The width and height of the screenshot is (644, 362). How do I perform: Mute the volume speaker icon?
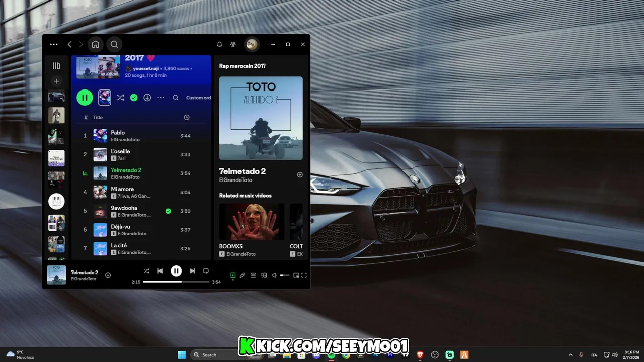click(x=274, y=275)
